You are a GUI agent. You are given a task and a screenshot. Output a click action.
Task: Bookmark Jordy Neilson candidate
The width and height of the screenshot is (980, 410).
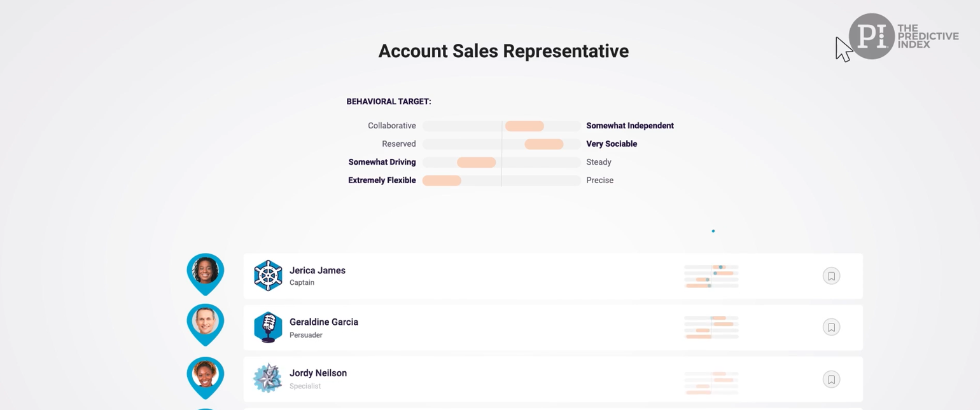831,379
